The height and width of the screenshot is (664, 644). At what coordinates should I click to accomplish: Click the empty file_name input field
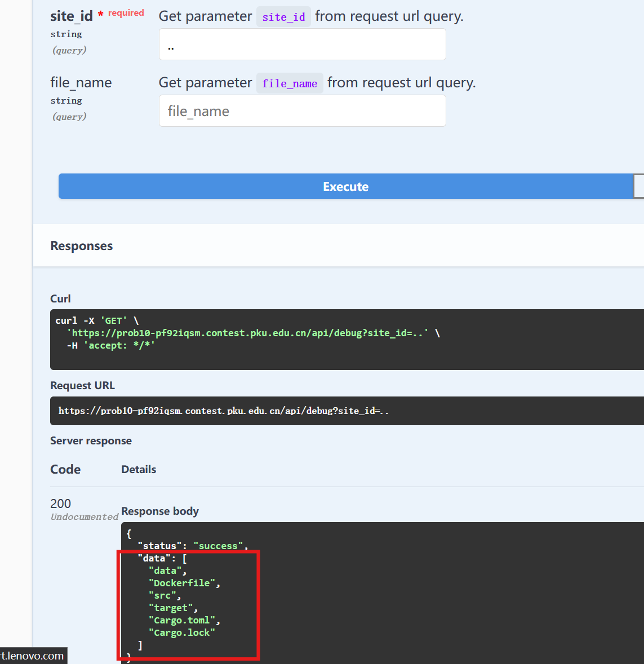pos(302,111)
